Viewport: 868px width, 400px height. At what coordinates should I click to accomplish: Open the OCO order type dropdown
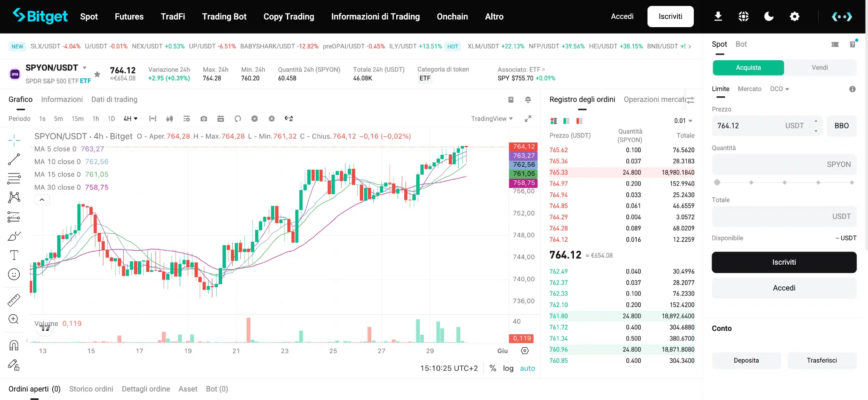coord(779,89)
